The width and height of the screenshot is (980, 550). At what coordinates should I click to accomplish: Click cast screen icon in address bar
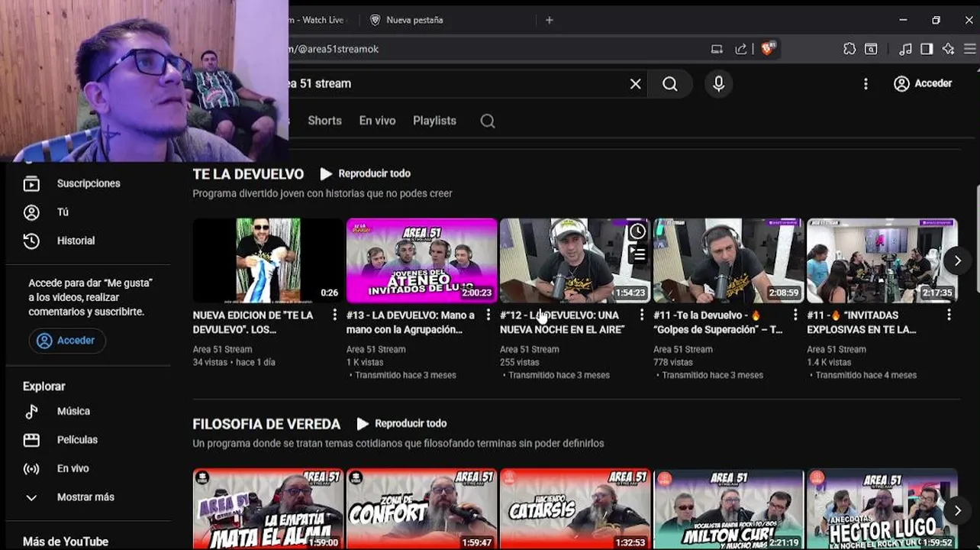tap(717, 49)
